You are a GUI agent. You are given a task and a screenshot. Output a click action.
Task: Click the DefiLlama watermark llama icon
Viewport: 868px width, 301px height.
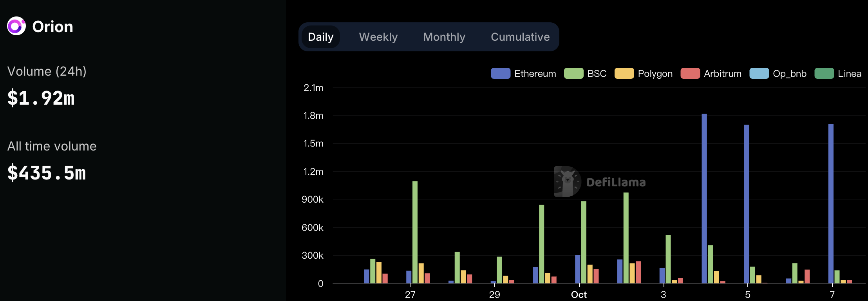[x=568, y=181]
